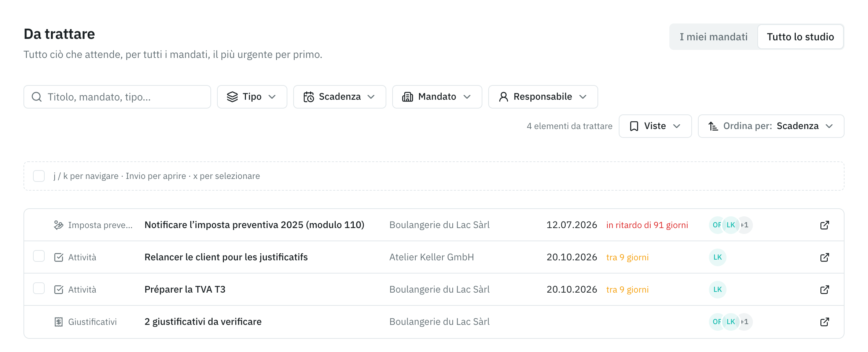
Task: Click the Imposta preventiva type icon
Action: (x=59, y=225)
